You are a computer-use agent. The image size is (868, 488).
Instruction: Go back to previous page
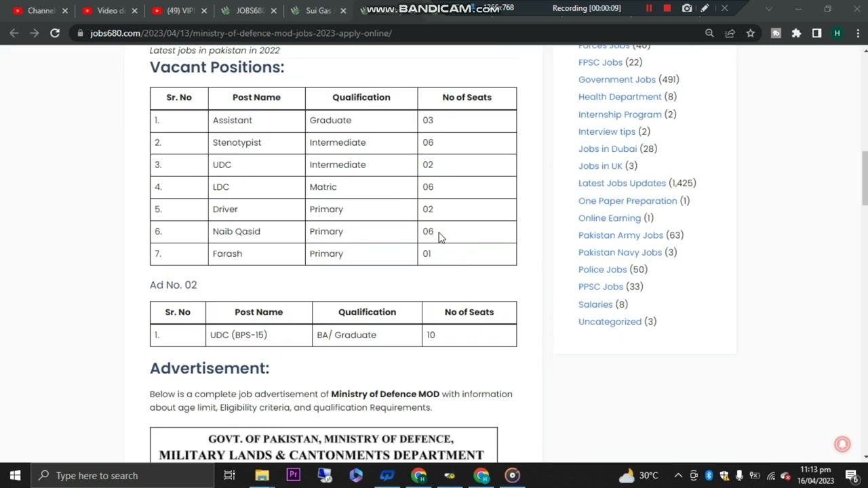click(14, 33)
